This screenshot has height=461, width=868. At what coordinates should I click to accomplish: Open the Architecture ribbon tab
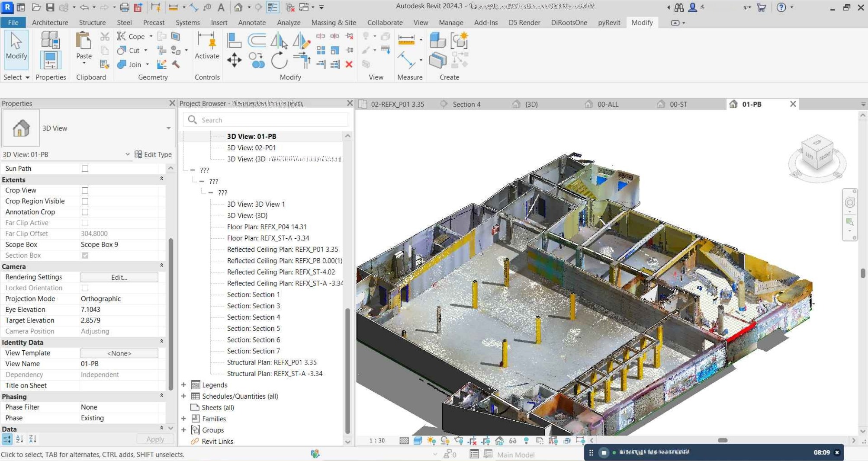pos(50,22)
